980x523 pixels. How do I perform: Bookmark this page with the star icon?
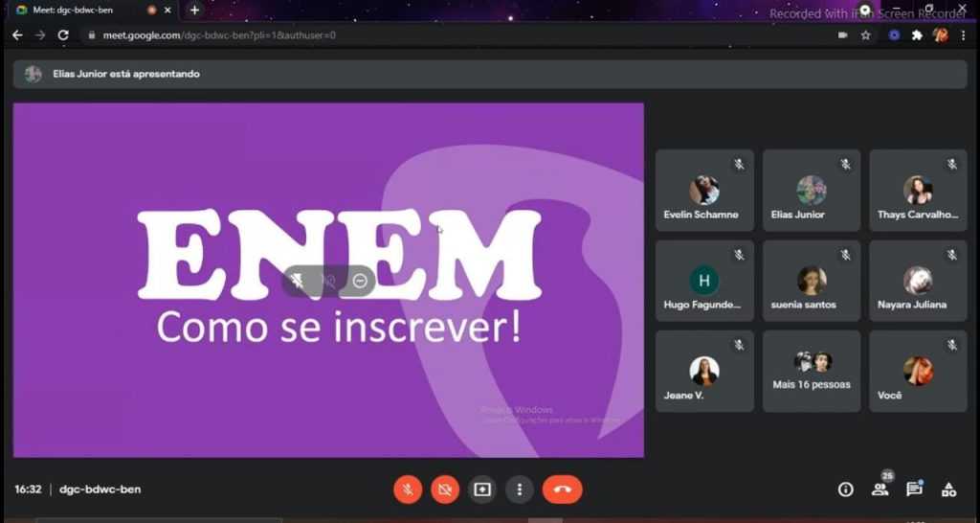click(x=865, y=34)
